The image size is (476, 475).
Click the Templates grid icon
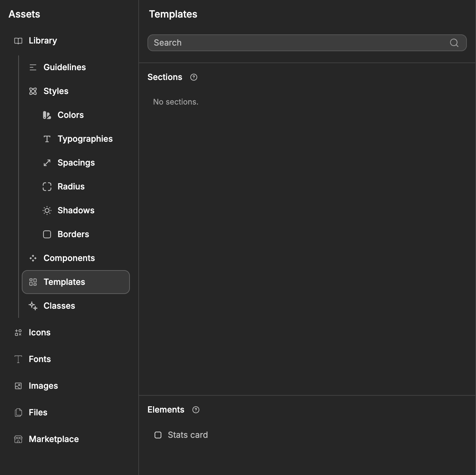pyautogui.click(x=33, y=282)
